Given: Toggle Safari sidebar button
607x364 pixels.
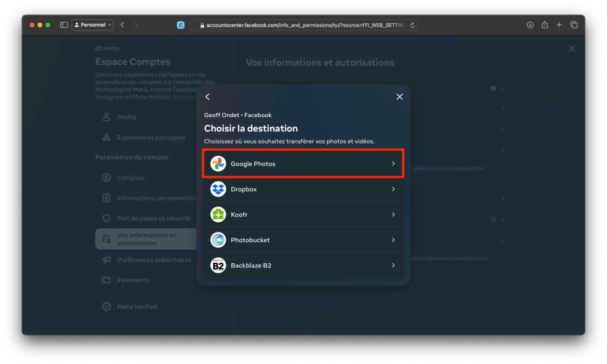Looking at the screenshot, I should click(x=64, y=25).
